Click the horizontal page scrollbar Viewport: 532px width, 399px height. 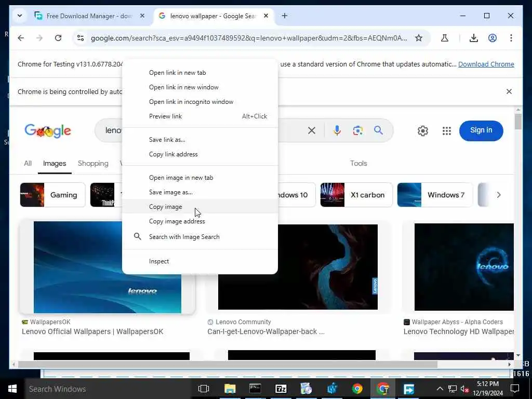coord(228,364)
